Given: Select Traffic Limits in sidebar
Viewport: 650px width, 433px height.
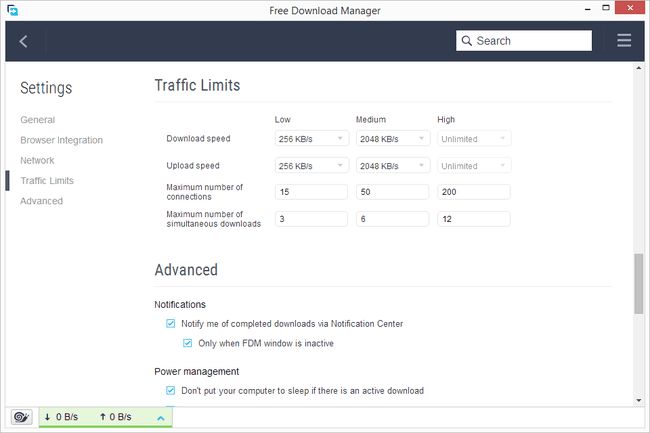Looking at the screenshot, I should tap(47, 181).
